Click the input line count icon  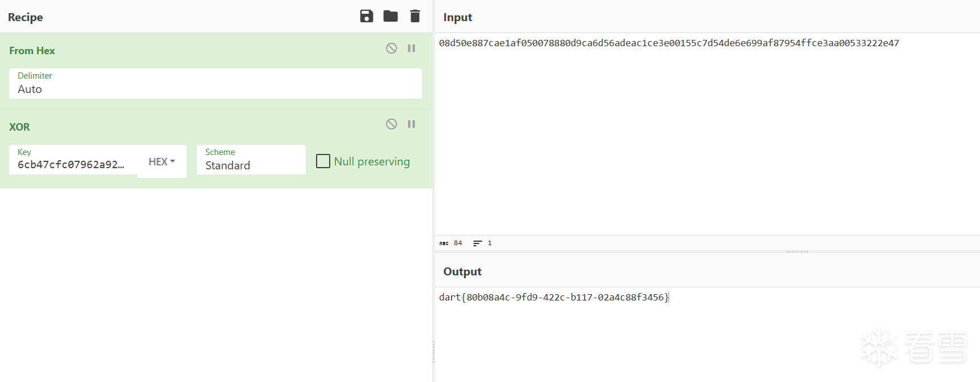click(x=477, y=243)
